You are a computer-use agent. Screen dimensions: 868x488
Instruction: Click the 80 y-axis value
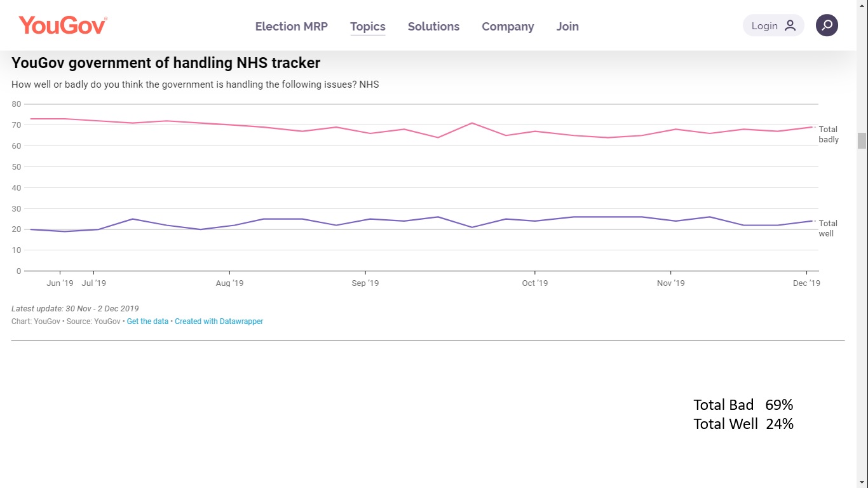pyautogui.click(x=17, y=104)
